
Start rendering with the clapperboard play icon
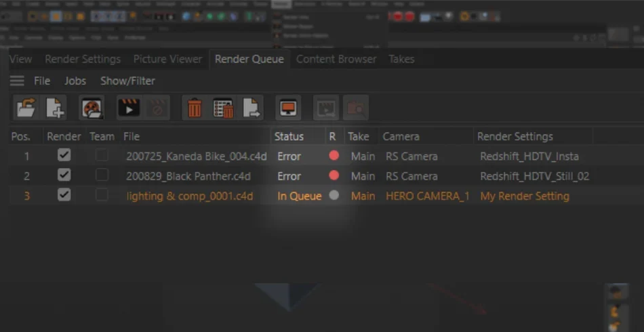(129, 108)
